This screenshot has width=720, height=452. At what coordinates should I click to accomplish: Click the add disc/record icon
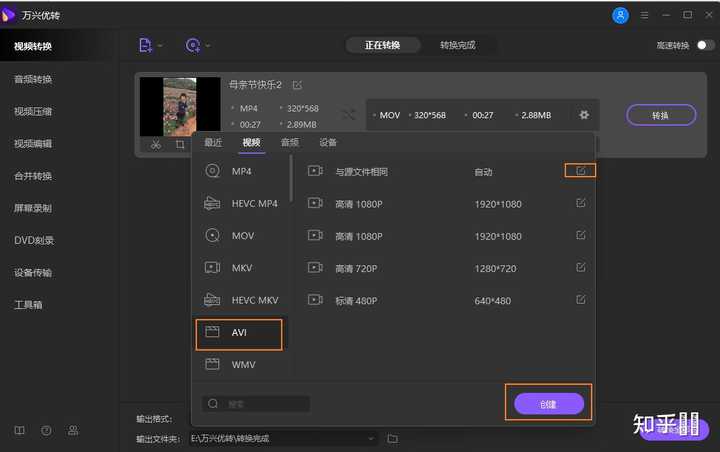click(192, 45)
